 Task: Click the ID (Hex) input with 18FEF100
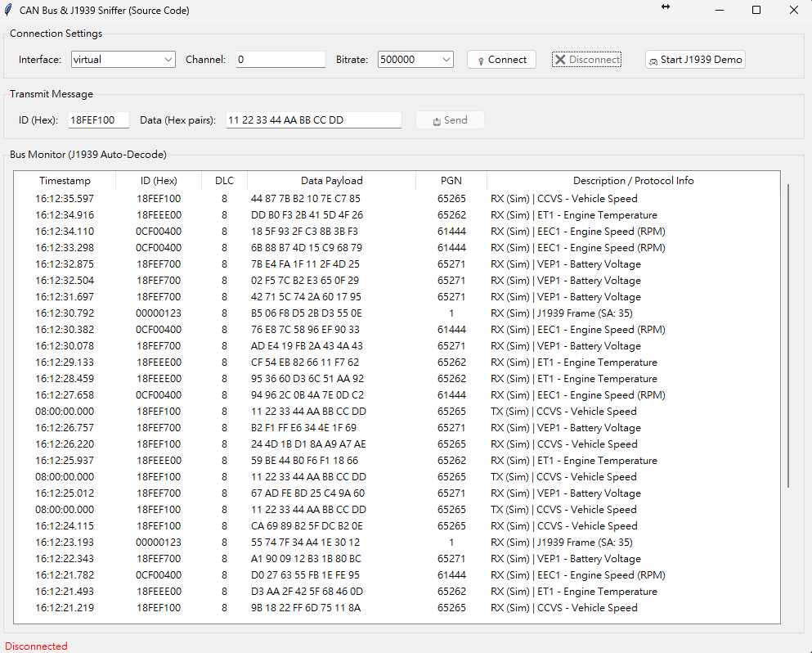(99, 120)
